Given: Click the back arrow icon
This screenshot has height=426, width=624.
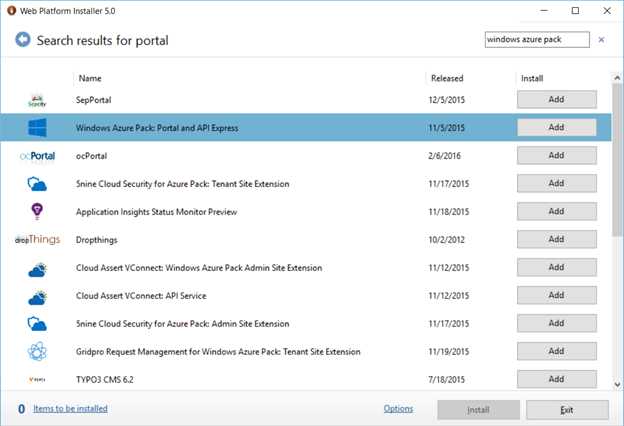Looking at the screenshot, I should tap(23, 39).
